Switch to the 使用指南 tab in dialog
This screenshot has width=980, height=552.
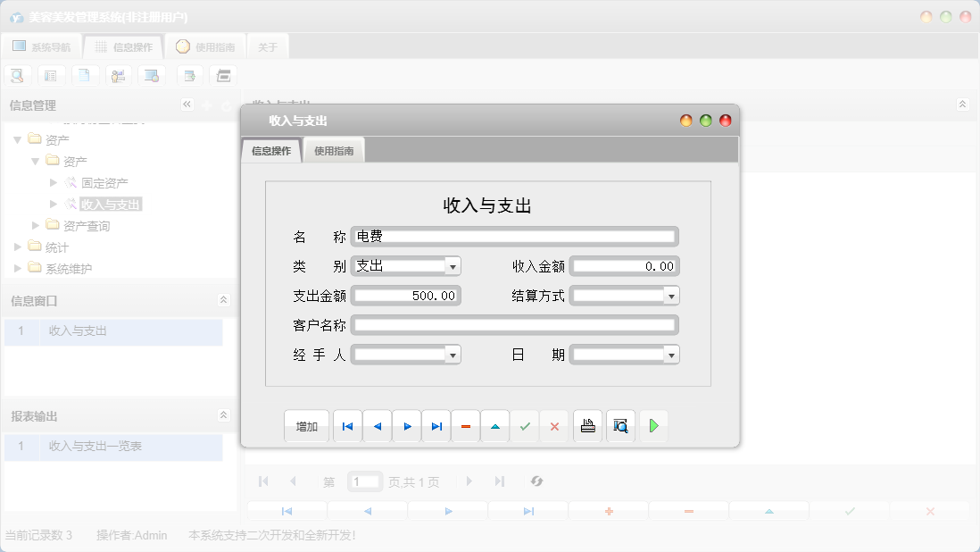coord(333,150)
